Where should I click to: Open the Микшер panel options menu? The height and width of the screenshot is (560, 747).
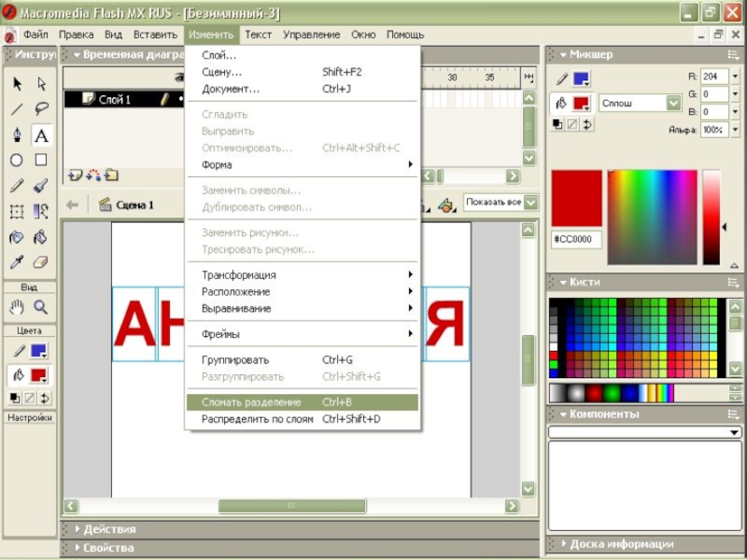[x=733, y=55]
